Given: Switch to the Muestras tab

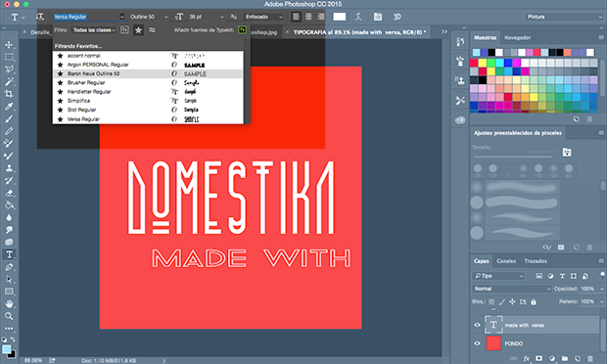Looking at the screenshot, I should tap(485, 37).
